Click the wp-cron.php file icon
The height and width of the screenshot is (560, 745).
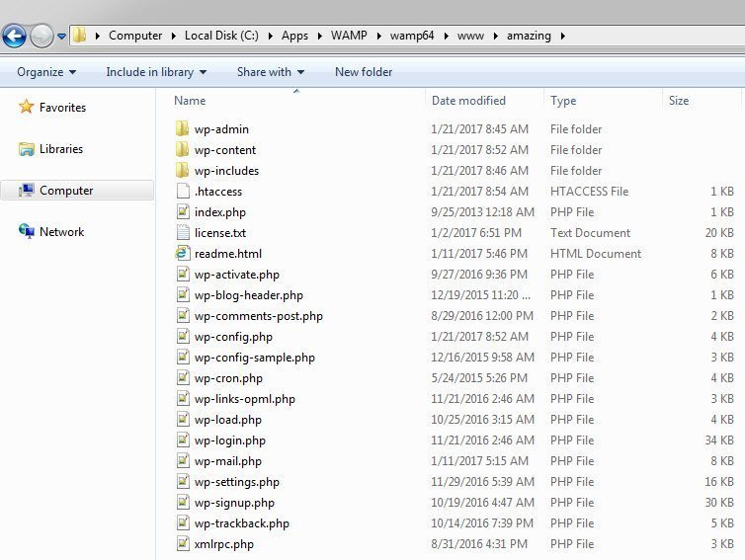(x=183, y=377)
